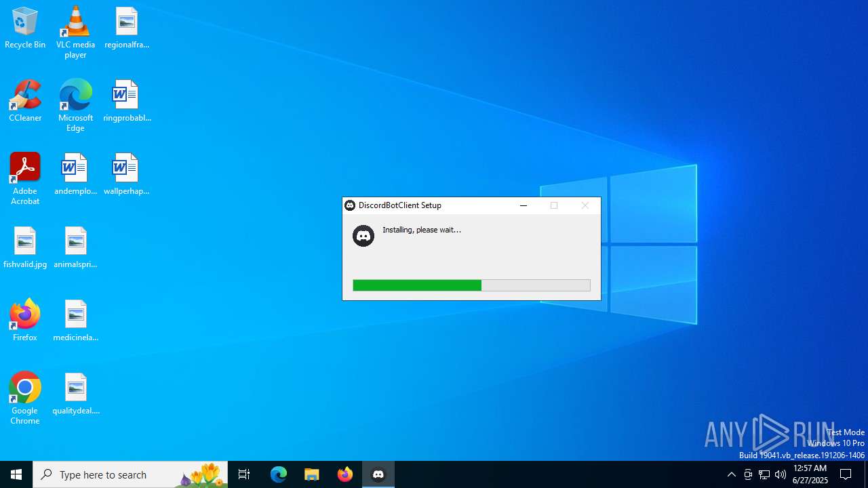868x488 pixels.
Task: Open the Recycle Bin desktop icon
Action: tap(25, 28)
